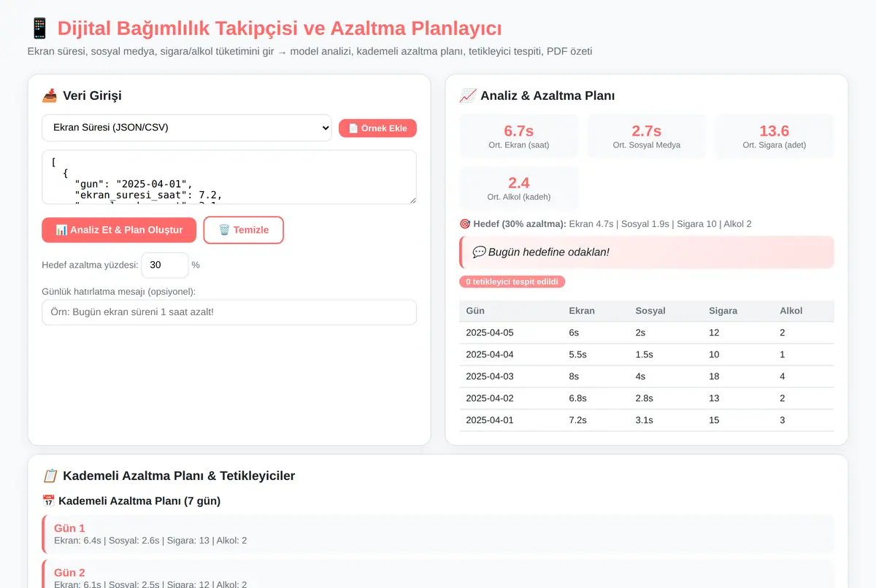Click the Ort. Sosyal Medya 2.7s stat card
Screen dimensions: 876x588
[x=647, y=136]
